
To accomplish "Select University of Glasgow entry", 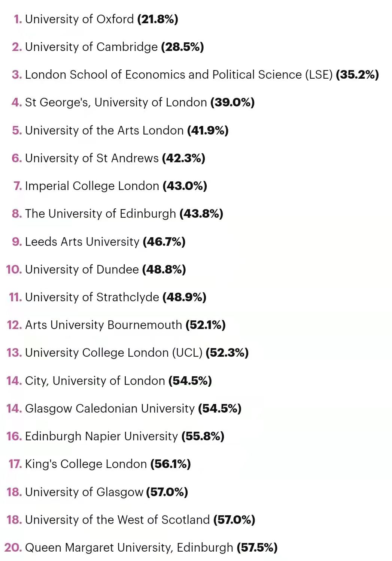I will tap(97, 492).
